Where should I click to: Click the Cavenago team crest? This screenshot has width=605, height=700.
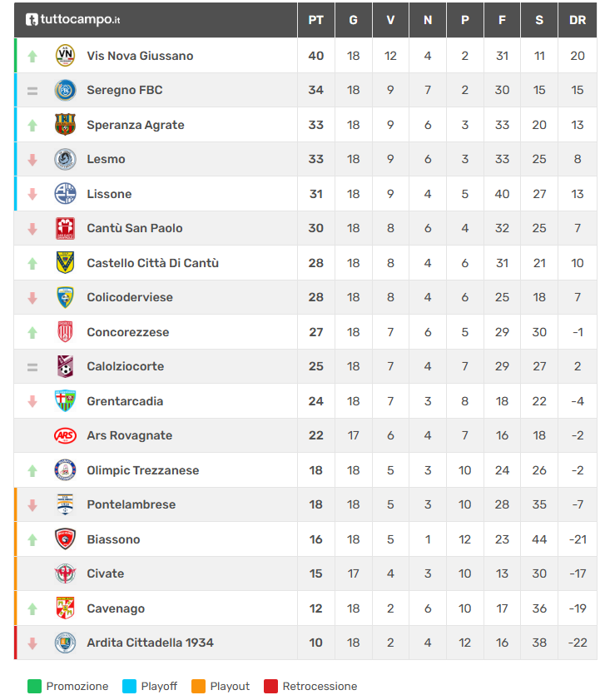[65, 608]
